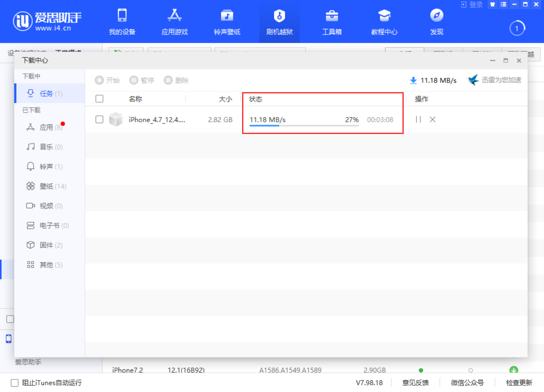544x392 pixels.
Task: Click the 11.18 MB/s speed in status column
Action: click(267, 120)
